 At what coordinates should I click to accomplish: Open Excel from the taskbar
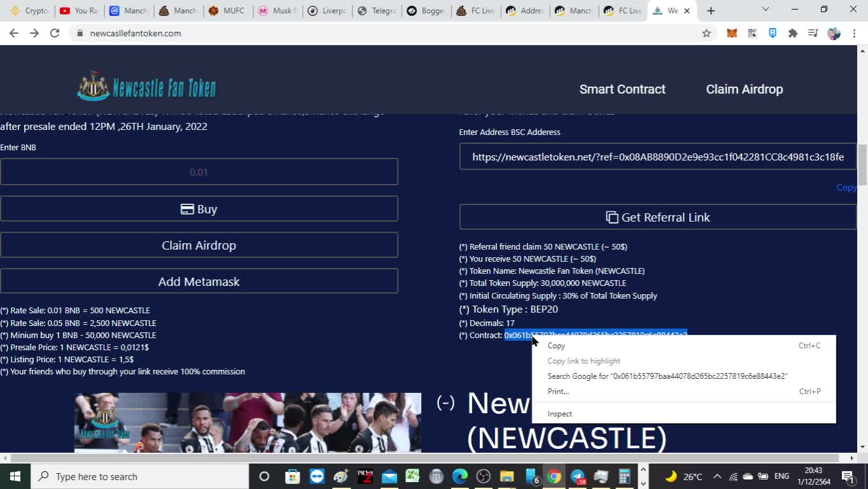point(412,476)
